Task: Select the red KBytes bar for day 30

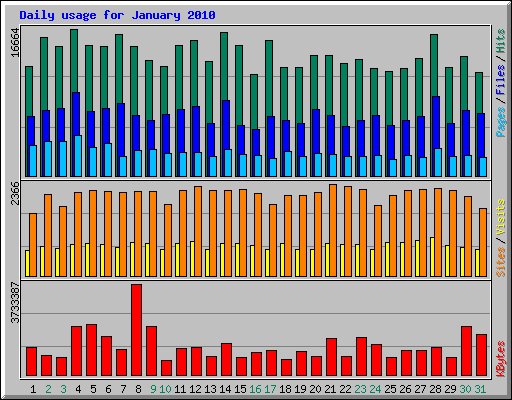Action: pyautogui.click(x=466, y=351)
